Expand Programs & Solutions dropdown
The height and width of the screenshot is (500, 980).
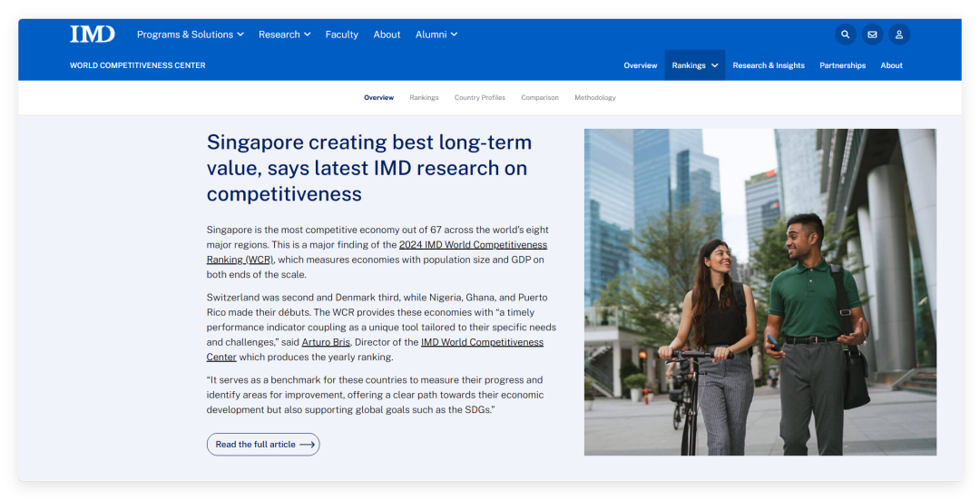point(190,34)
